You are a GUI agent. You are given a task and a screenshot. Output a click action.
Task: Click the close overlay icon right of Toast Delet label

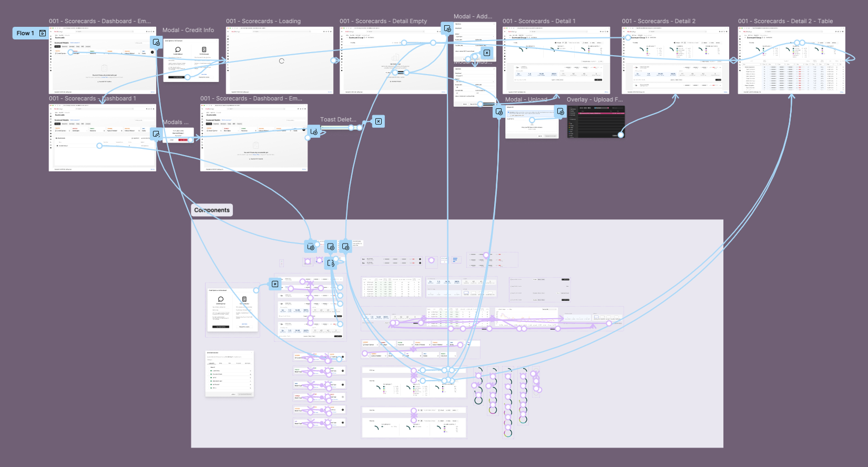[378, 121]
